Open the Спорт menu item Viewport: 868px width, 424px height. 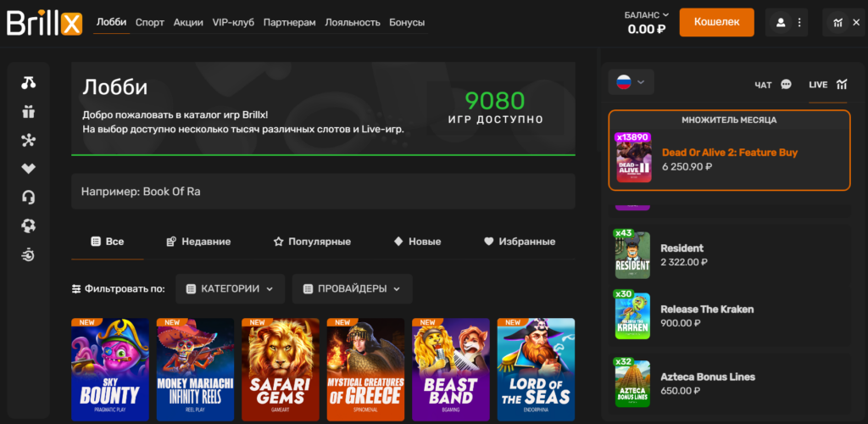[x=150, y=23]
